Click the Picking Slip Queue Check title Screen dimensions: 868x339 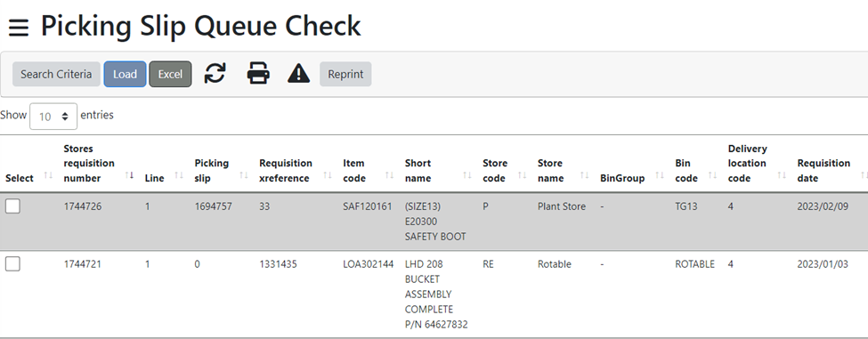(201, 26)
